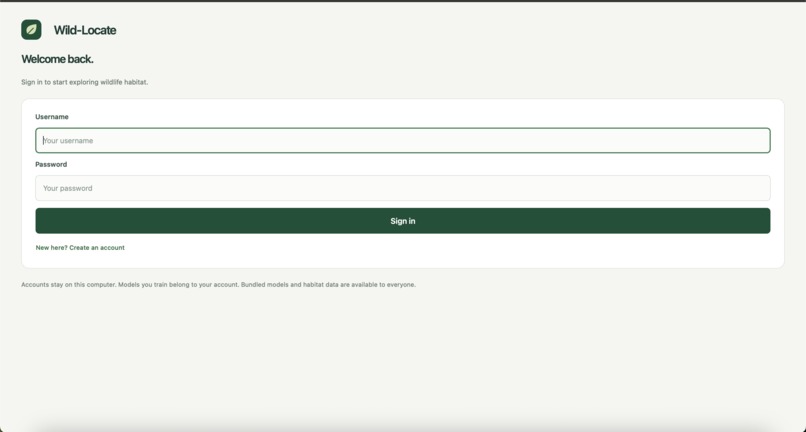Submit with the Sign in button
The height and width of the screenshot is (432, 806).
pos(402,221)
